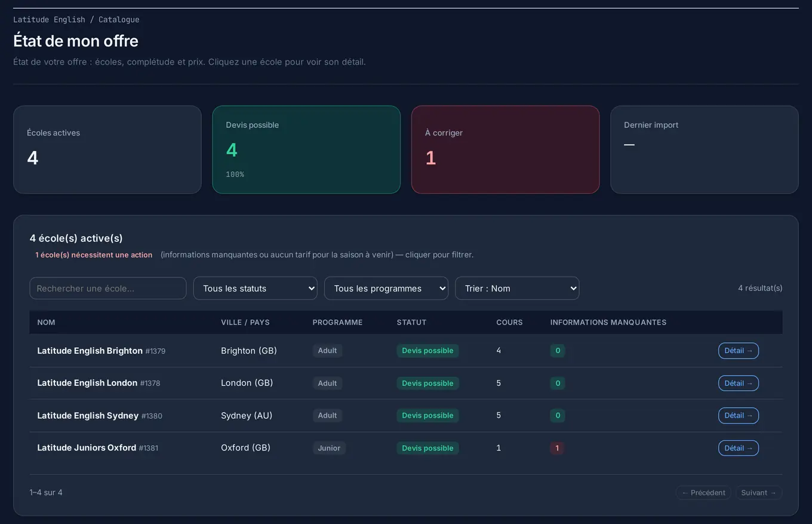The height and width of the screenshot is (524, 812).
Task: Select the 'Devis possible' summary card
Action: [x=306, y=150]
